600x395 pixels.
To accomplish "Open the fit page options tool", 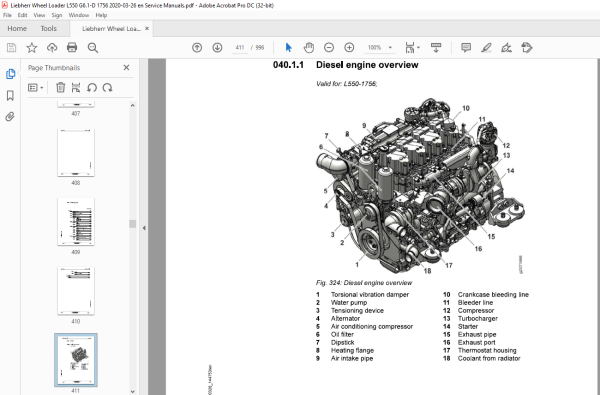I will 412,47.
